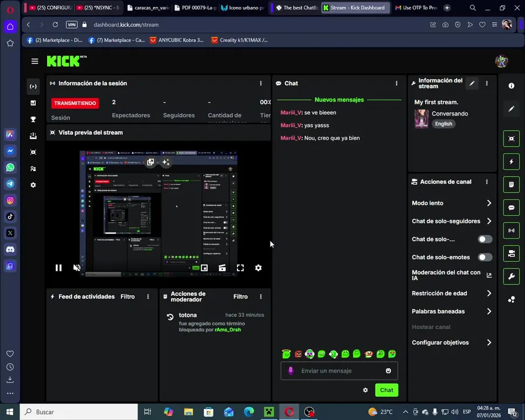Open the Kick hamburger menu

pyautogui.click(x=35, y=61)
